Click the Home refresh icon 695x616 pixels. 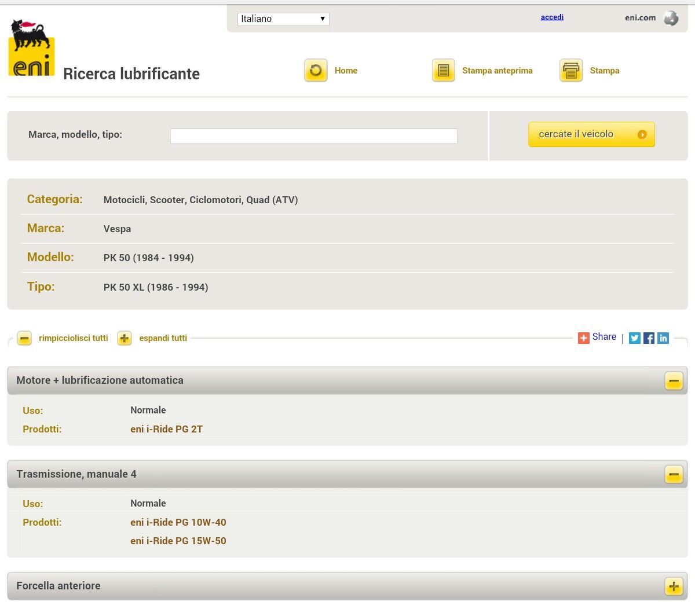[316, 71]
